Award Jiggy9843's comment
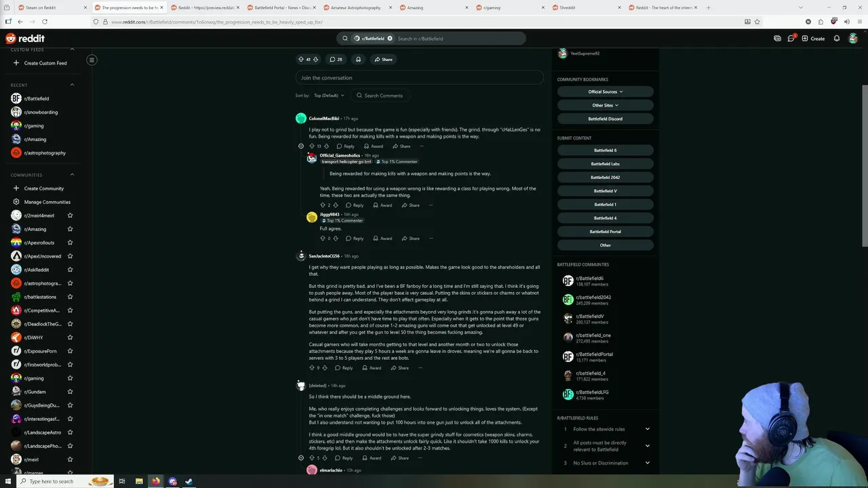 [x=382, y=239]
